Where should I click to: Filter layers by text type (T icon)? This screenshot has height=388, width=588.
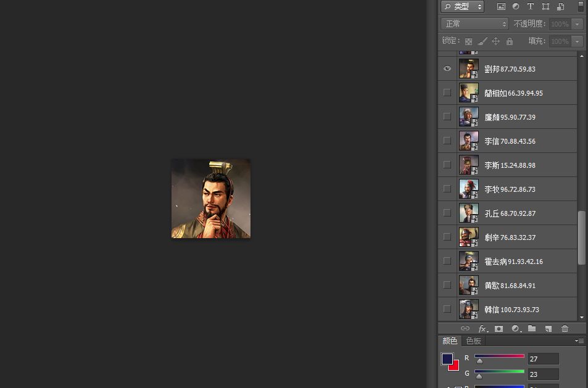click(530, 6)
